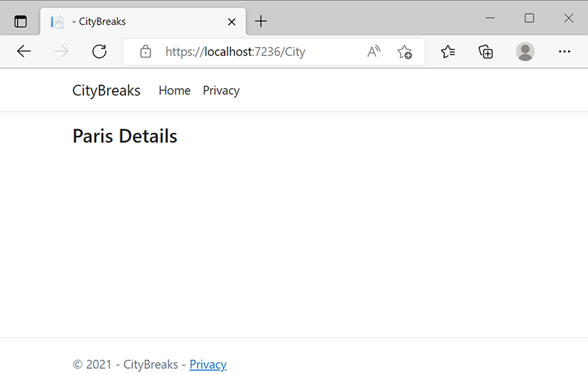Go to CityBreaks brand link

point(106,90)
